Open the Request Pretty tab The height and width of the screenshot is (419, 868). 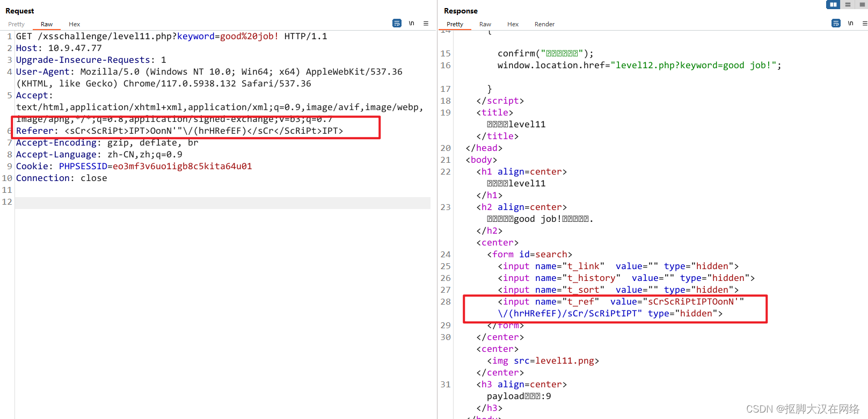pyautogui.click(x=16, y=24)
